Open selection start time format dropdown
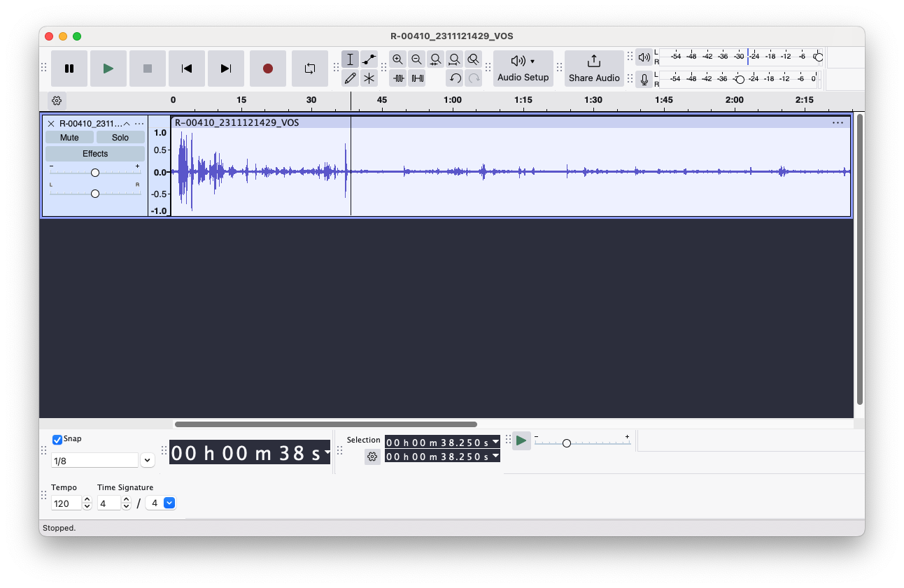The height and width of the screenshot is (588, 904). (x=496, y=442)
